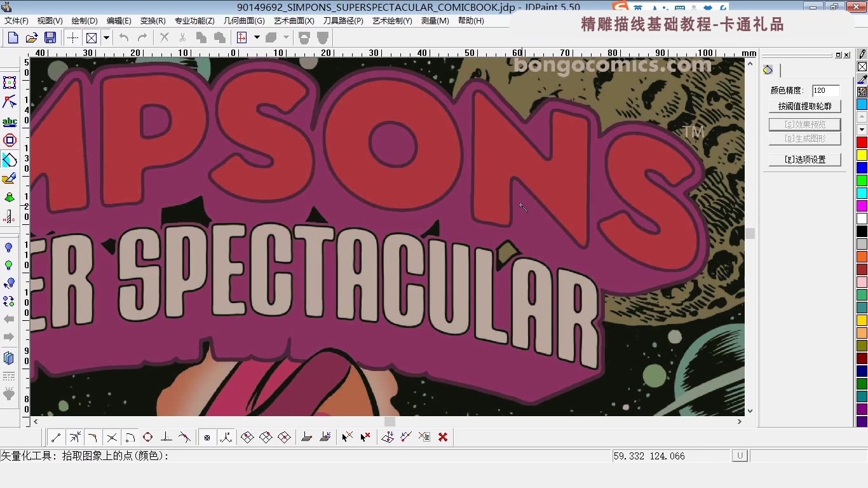Screen dimensions: 868x488
Task: Select the node edit tool in left toolbar
Action: pos(10,102)
